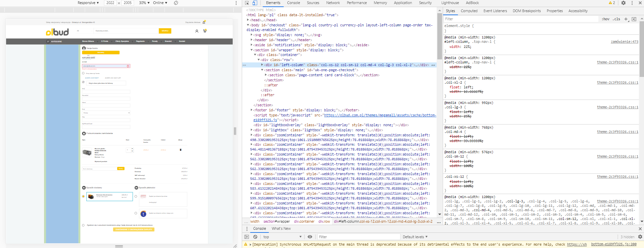This screenshot has width=644, height=248.
Task: Add a new style rule with the plus icon
Action: tap(626, 19)
